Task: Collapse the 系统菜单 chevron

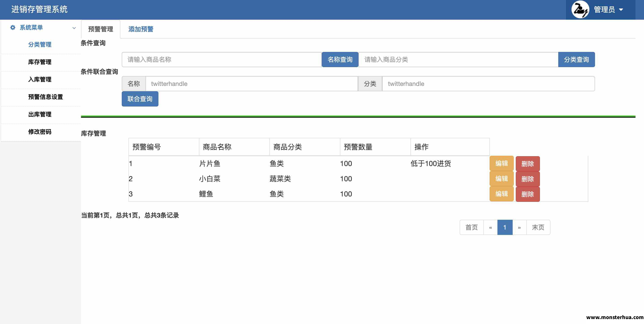Action: [x=74, y=28]
